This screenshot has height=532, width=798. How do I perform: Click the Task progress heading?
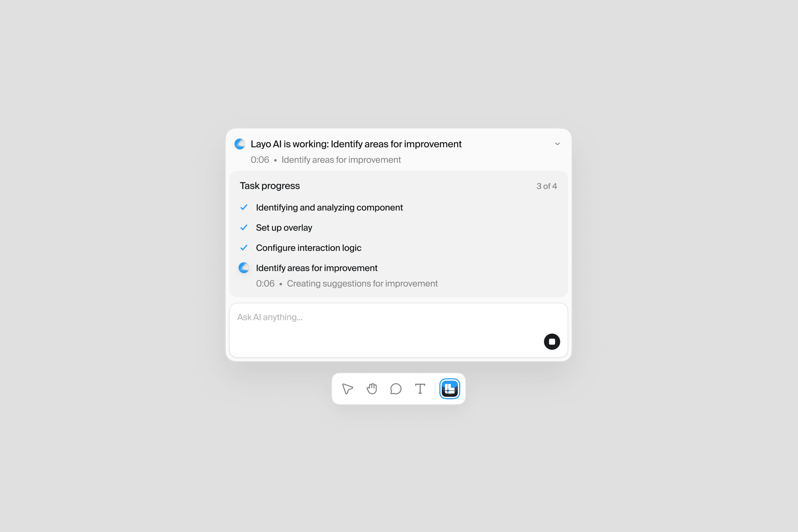pyautogui.click(x=270, y=186)
